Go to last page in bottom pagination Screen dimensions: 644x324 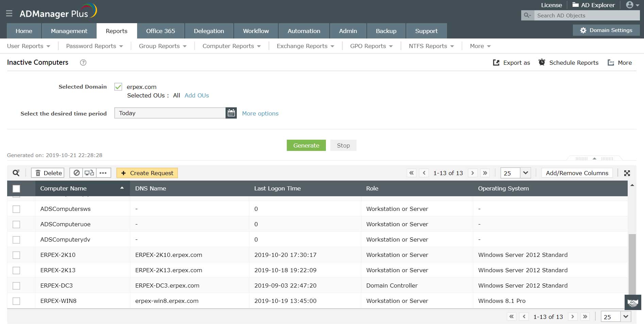pyautogui.click(x=585, y=317)
